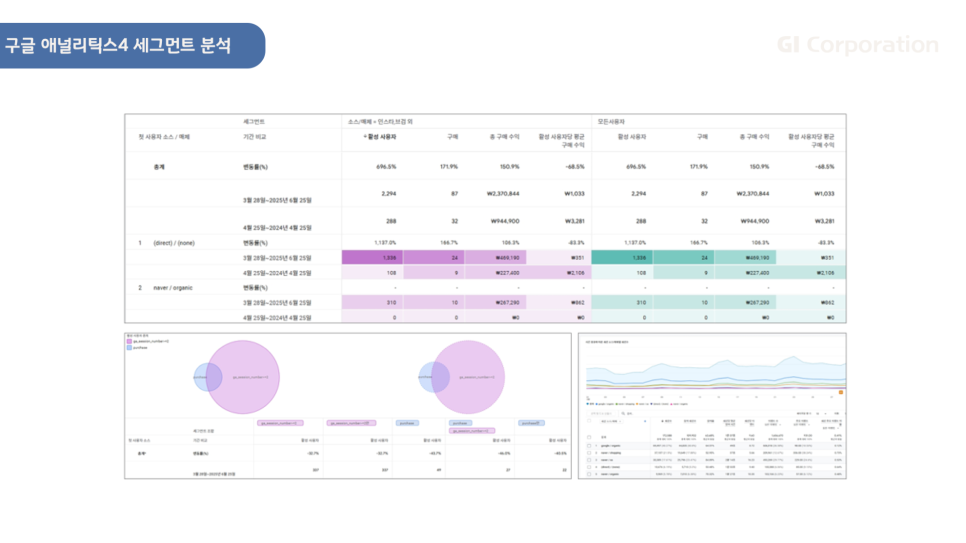Click the 1,137.0% value under 인스타,브검 외 segment
The height and width of the screenshot is (543, 966).
[386, 243]
